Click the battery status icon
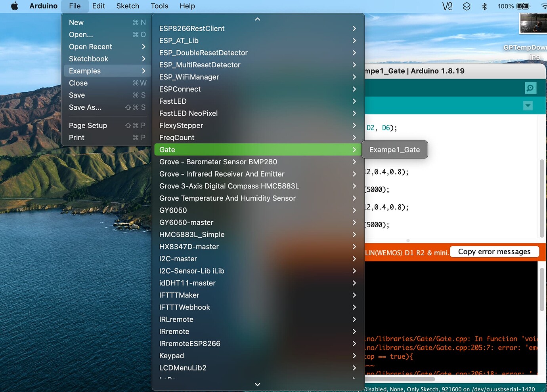The height and width of the screenshot is (392, 547). click(522, 6)
